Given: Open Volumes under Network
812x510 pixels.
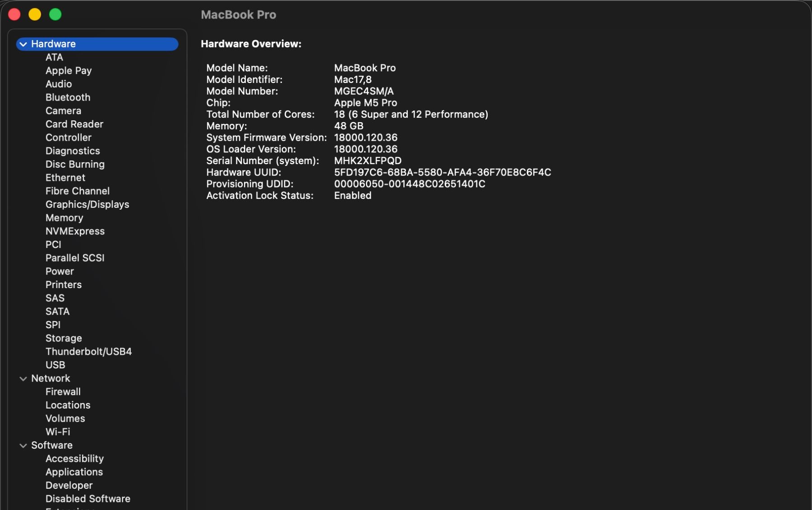Looking at the screenshot, I should (65, 418).
